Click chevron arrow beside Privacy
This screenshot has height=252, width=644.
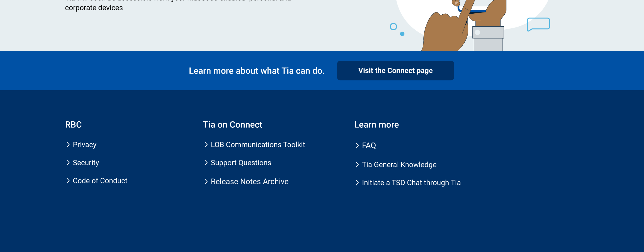pyautogui.click(x=68, y=145)
